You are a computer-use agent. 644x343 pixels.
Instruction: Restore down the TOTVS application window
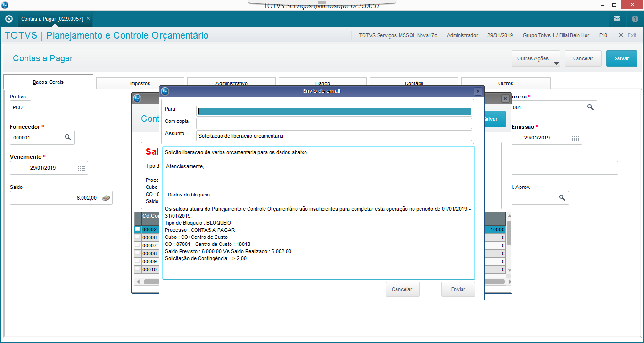pyautogui.click(x=615, y=4)
